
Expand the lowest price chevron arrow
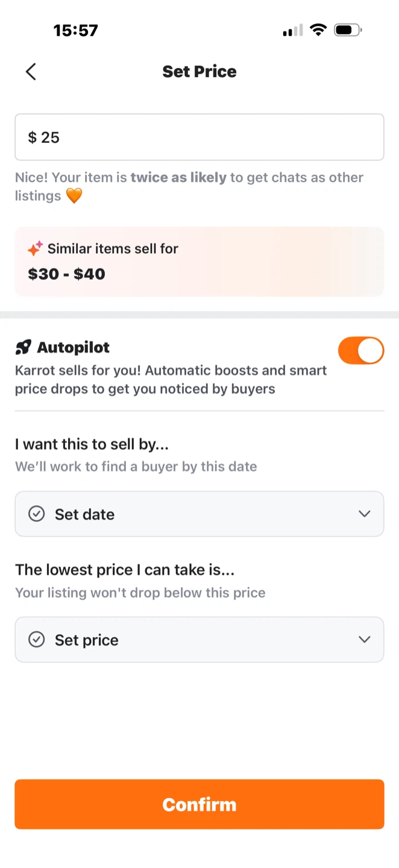pos(364,640)
